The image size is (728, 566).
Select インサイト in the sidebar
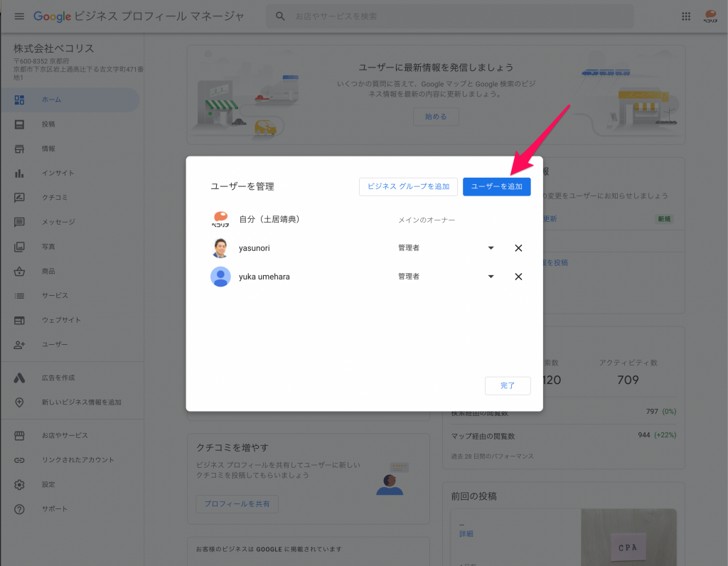[x=58, y=173]
